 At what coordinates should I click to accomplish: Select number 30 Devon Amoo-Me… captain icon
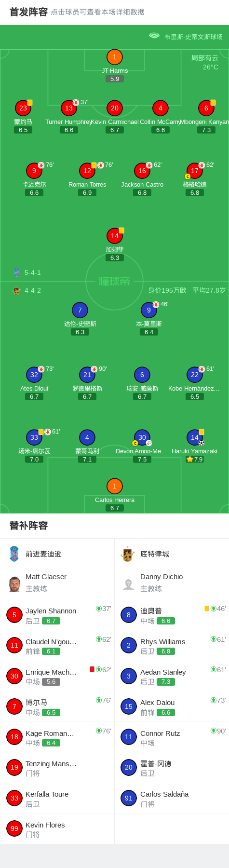(x=142, y=437)
